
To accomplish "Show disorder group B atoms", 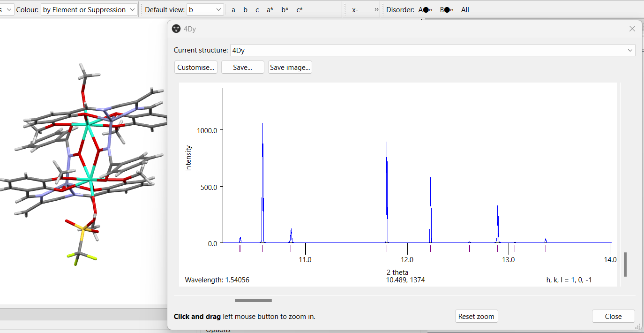I will [x=447, y=9].
